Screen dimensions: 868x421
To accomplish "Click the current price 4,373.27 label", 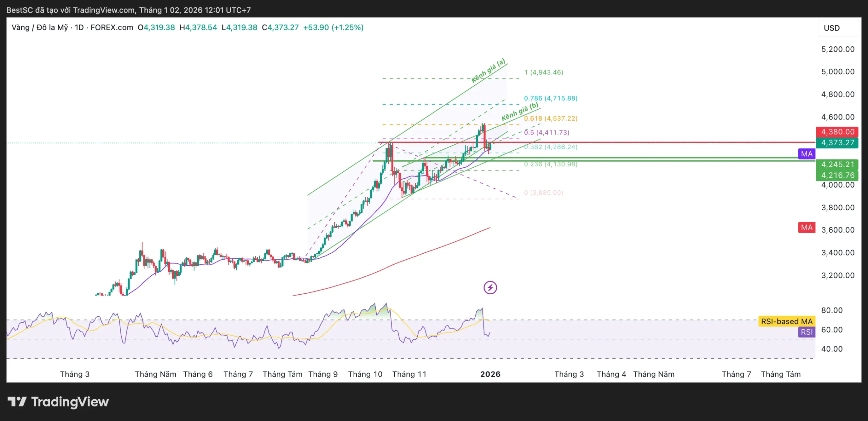I will tap(837, 143).
